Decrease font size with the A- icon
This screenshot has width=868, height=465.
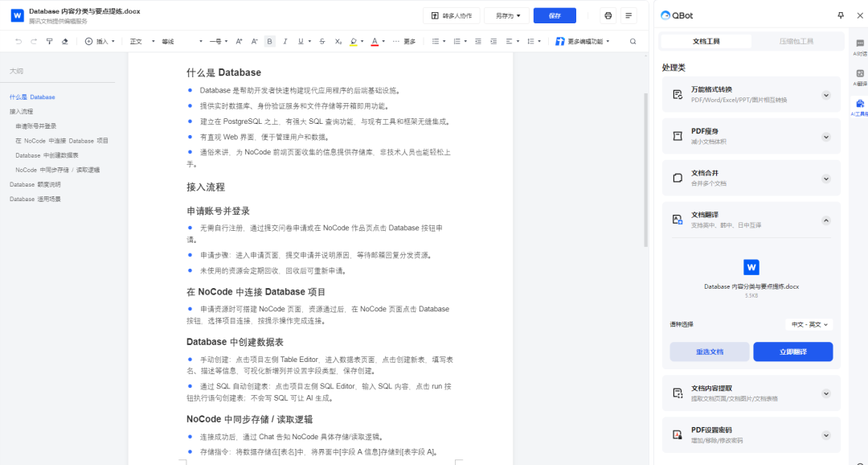(x=255, y=41)
